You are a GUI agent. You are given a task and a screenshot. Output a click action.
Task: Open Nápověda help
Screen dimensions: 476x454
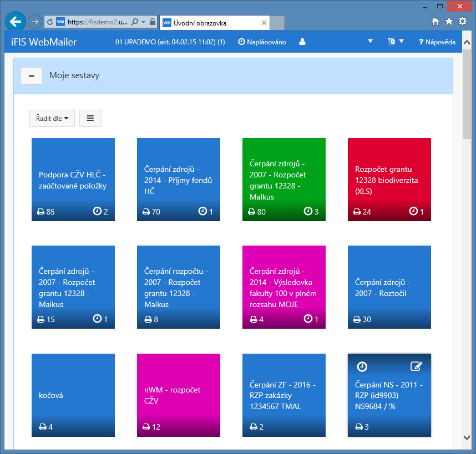pos(437,42)
